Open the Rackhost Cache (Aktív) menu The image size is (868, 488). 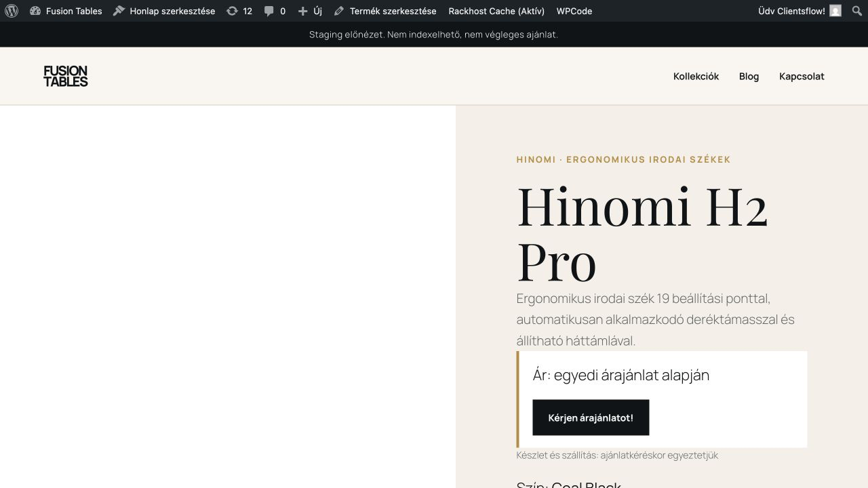tap(496, 11)
